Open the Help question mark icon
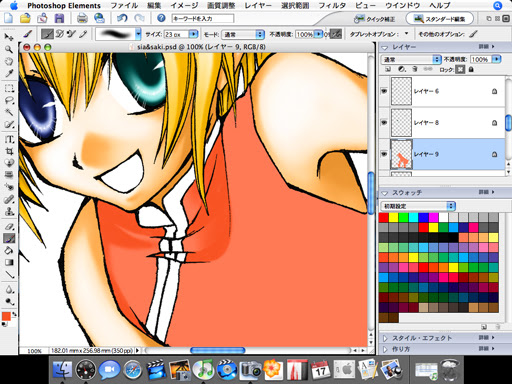 [161, 18]
